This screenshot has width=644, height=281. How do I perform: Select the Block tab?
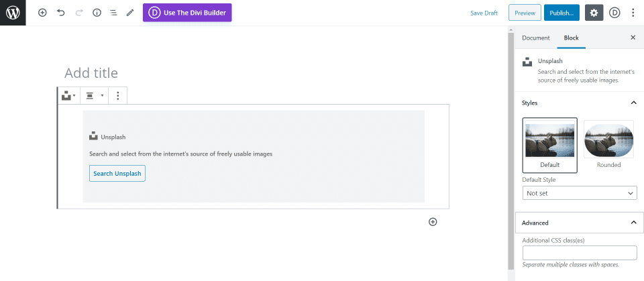[571, 38]
